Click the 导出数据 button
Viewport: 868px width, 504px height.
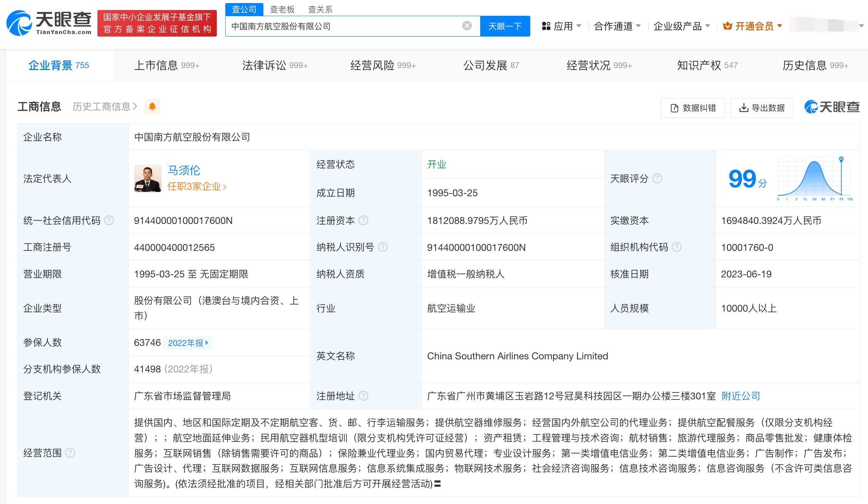coord(762,108)
